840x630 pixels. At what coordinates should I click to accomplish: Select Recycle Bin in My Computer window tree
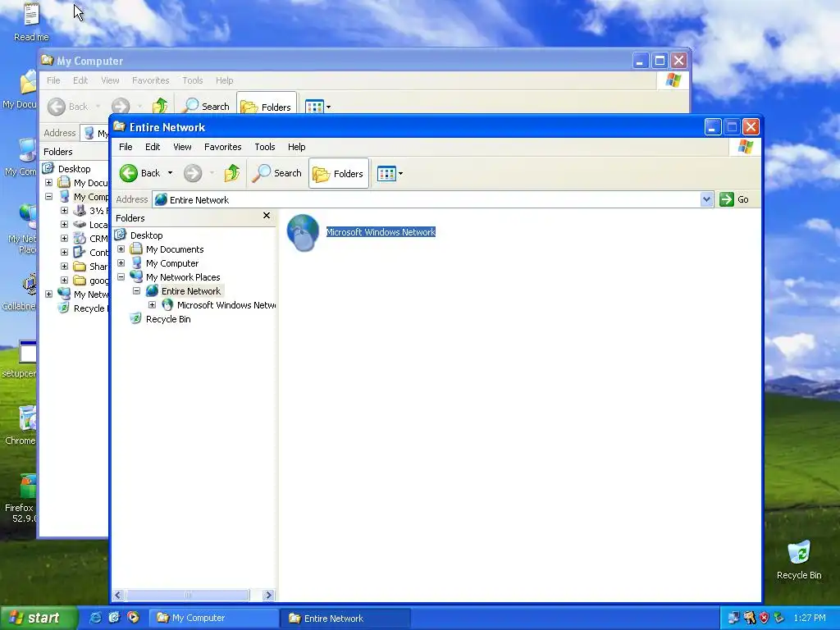89,308
